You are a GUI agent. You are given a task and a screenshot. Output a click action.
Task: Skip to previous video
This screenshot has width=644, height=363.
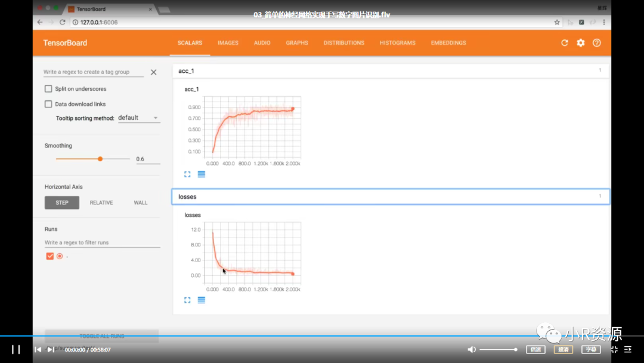point(38,349)
